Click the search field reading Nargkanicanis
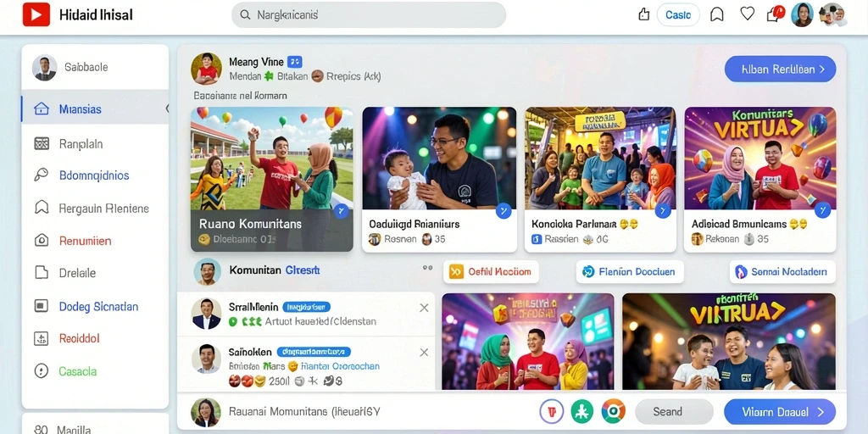Screen dimensions: 868x434 click(x=369, y=15)
